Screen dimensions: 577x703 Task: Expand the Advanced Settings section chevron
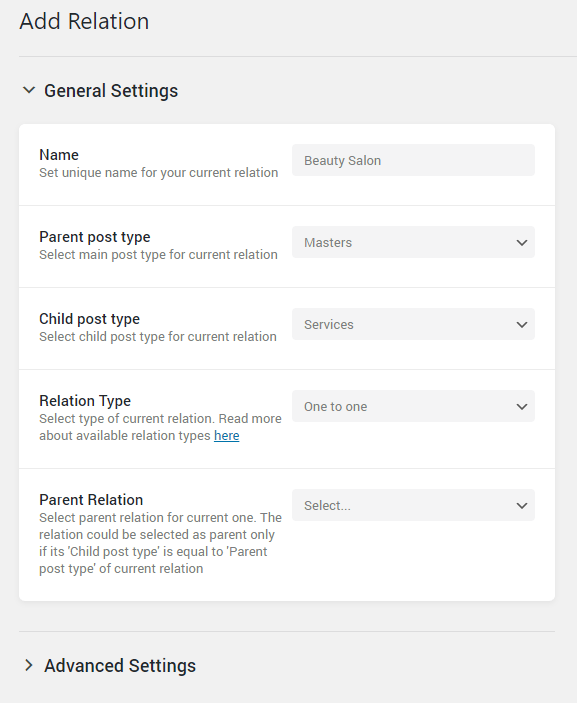pos(29,665)
